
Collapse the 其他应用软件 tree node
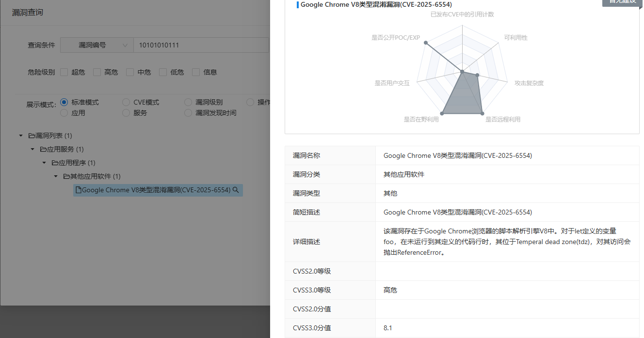55,176
